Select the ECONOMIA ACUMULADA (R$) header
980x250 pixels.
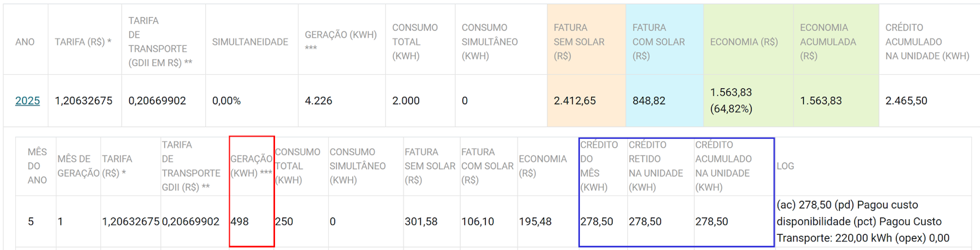pos(827,42)
